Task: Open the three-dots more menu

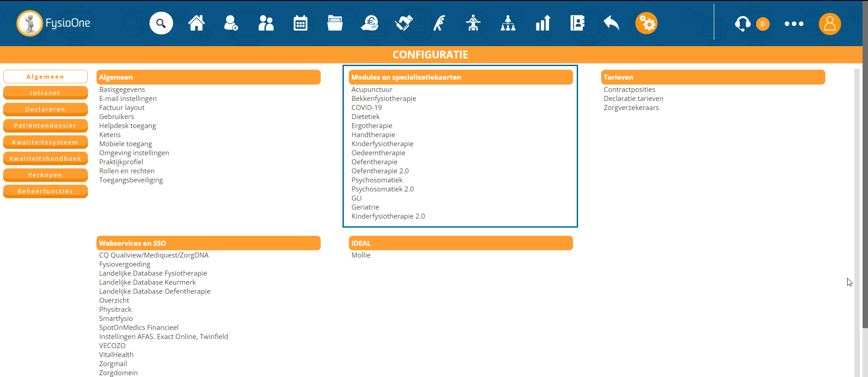Action: [794, 24]
